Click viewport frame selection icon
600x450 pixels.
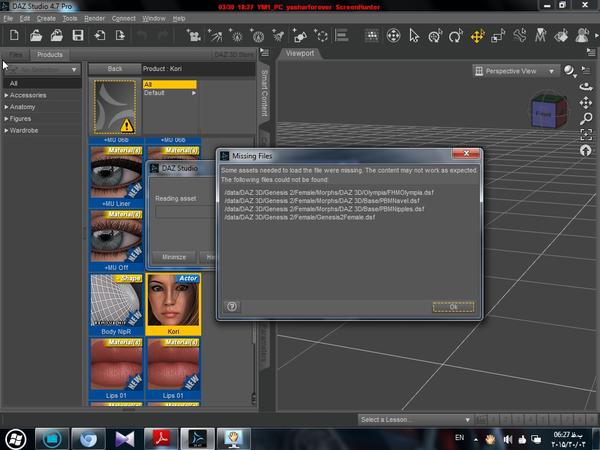(586, 134)
